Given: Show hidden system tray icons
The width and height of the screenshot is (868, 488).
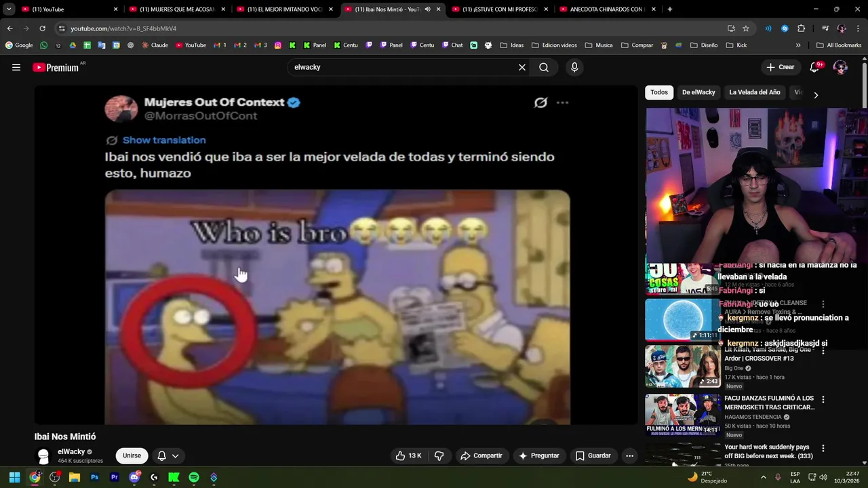Looking at the screenshot, I should coord(764,477).
